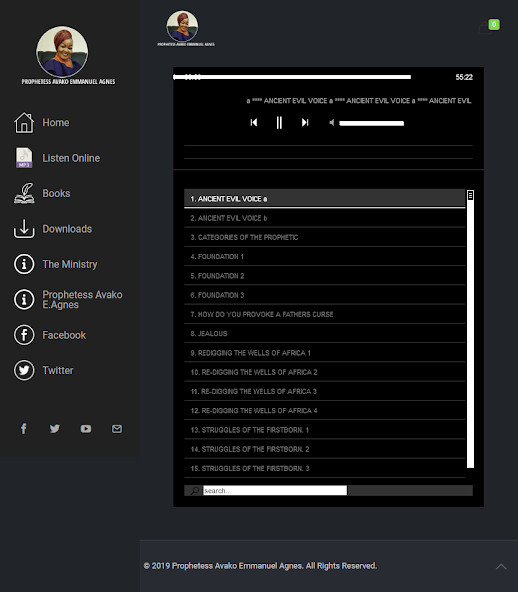Click the circled Facebook icon in menu
This screenshot has height=592, width=518.
24,335
